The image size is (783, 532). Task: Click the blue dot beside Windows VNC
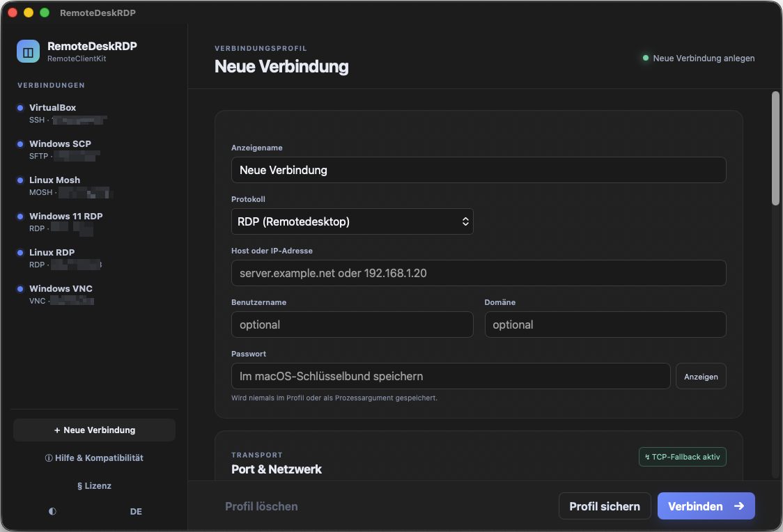coord(20,289)
